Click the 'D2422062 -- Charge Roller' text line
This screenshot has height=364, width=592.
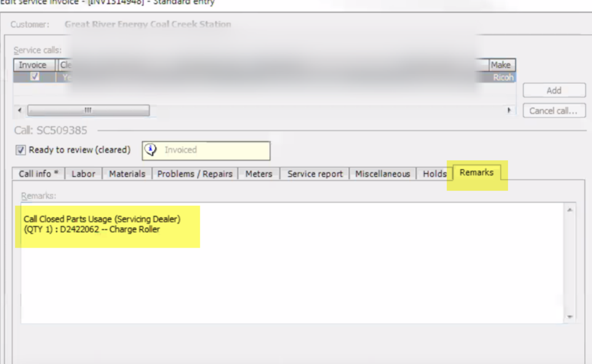(x=110, y=230)
